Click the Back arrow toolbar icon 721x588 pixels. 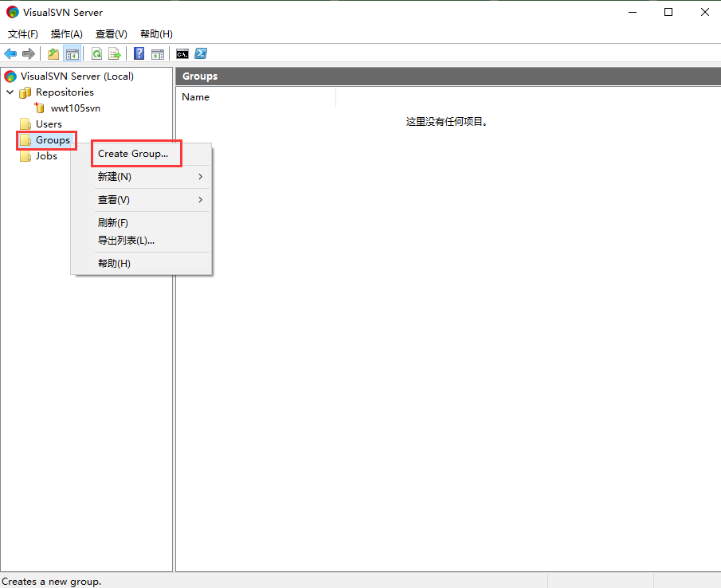10,54
